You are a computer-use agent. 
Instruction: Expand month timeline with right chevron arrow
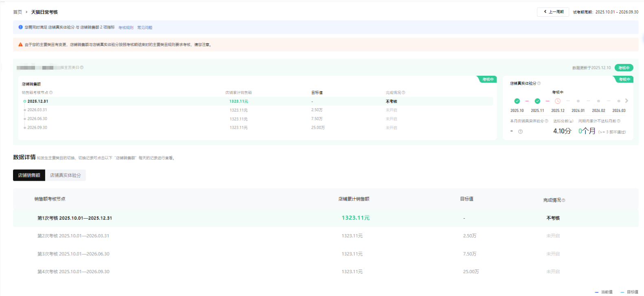click(x=626, y=101)
